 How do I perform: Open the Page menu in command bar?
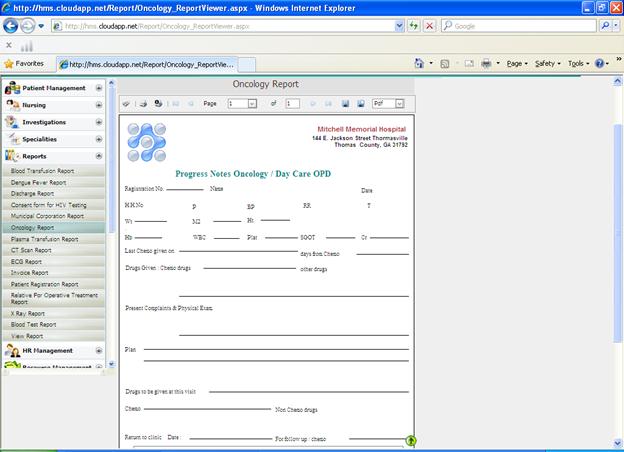[x=517, y=63]
